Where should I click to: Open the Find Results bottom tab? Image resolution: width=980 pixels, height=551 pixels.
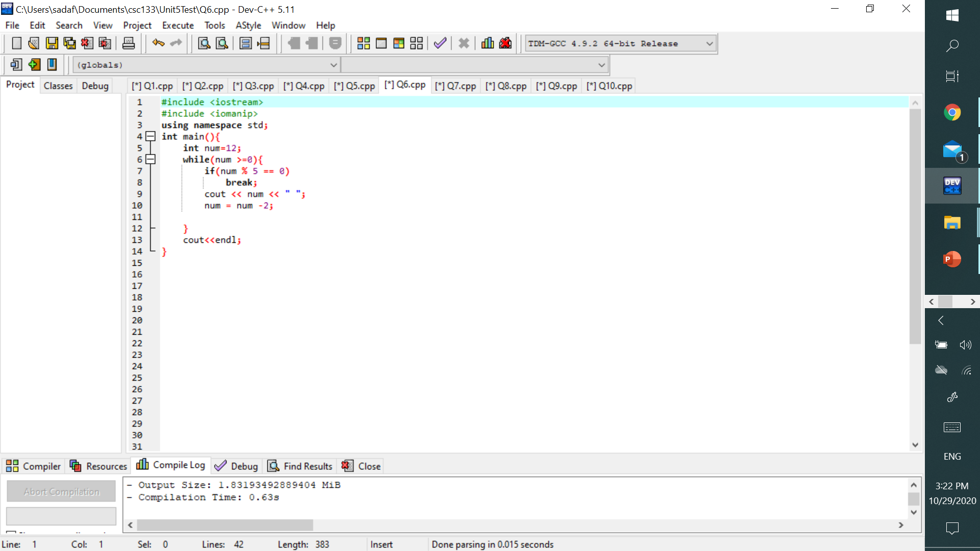(x=301, y=466)
